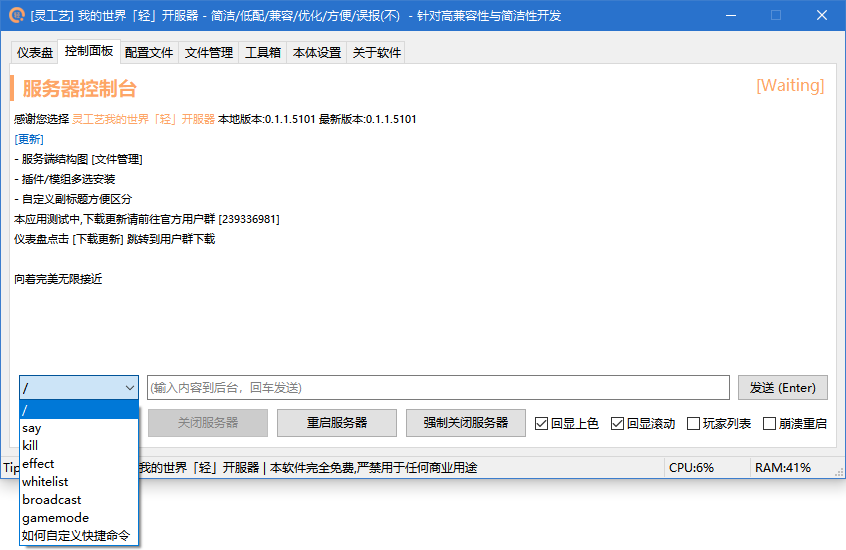Click the 仪表盘点击 [下载更新] line

pyautogui.click(x=114, y=239)
